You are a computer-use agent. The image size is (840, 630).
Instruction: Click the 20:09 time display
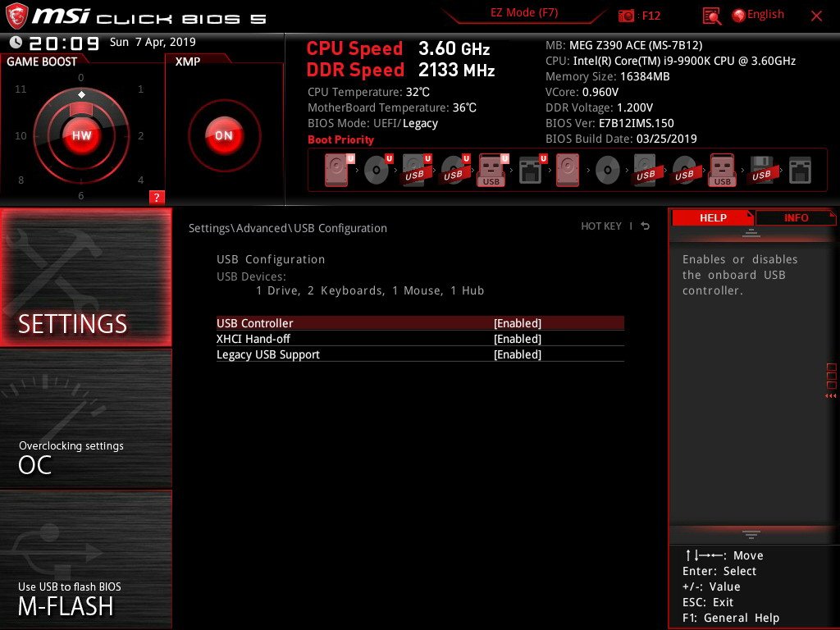64,43
